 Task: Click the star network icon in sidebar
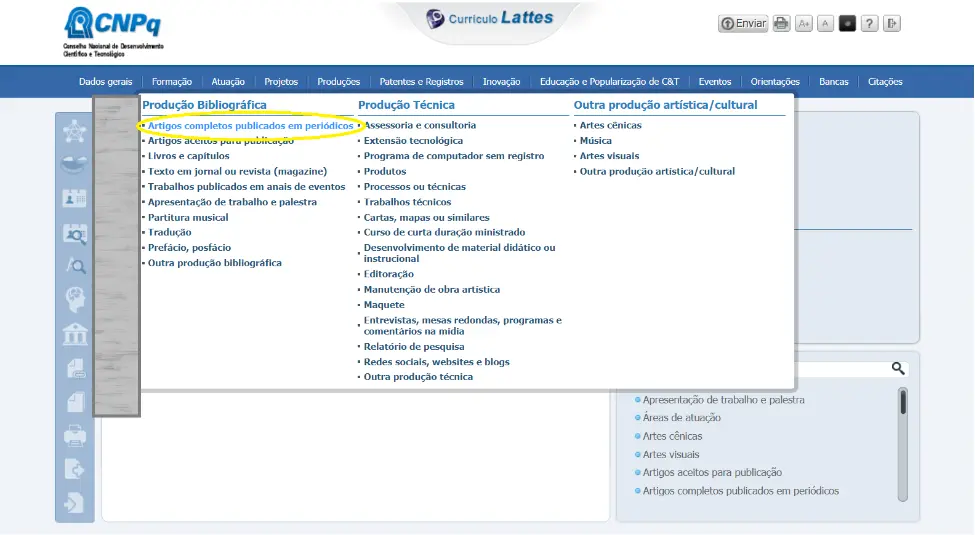coord(75,131)
